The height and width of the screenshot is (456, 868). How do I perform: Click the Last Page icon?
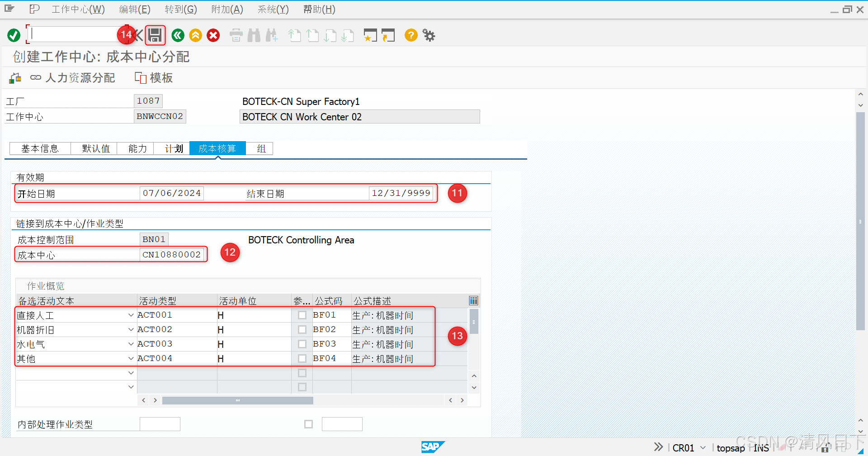[x=348, y=35]
